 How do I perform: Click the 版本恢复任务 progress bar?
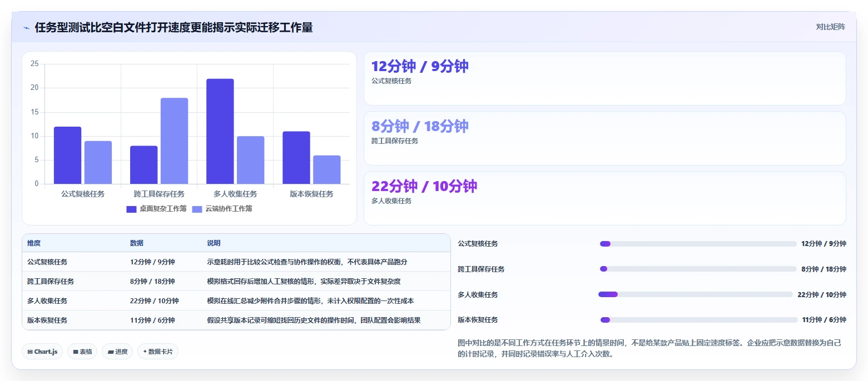(699, 320)
